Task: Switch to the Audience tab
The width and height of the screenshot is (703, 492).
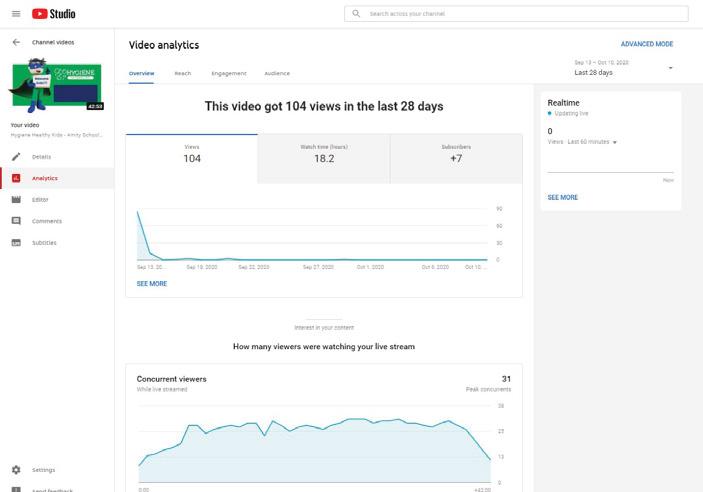Action: 277,73
